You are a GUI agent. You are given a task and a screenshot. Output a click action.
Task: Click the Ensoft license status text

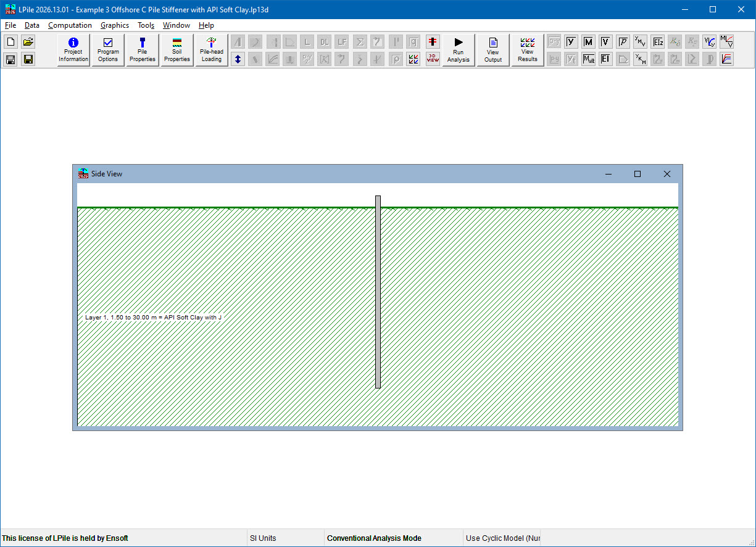coord(65,538)
